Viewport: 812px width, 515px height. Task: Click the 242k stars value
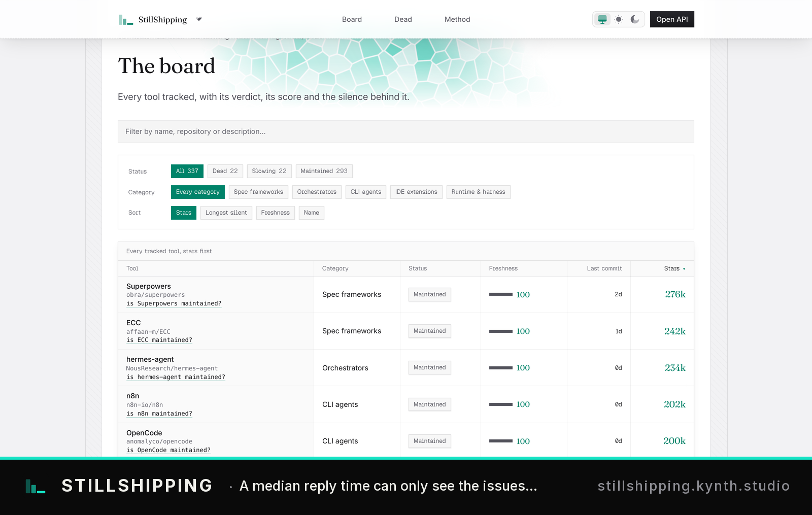pos(675,331)
